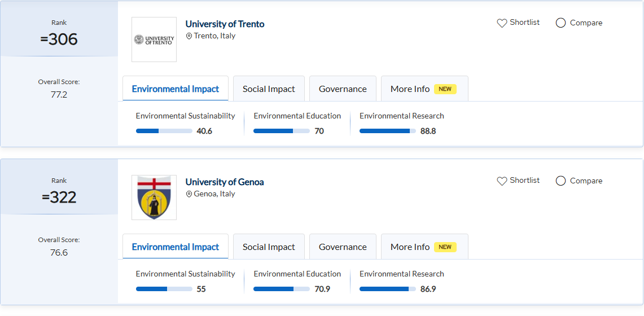
Task: Click Trento's Environmental Research score bar
Action: point(387,131)
